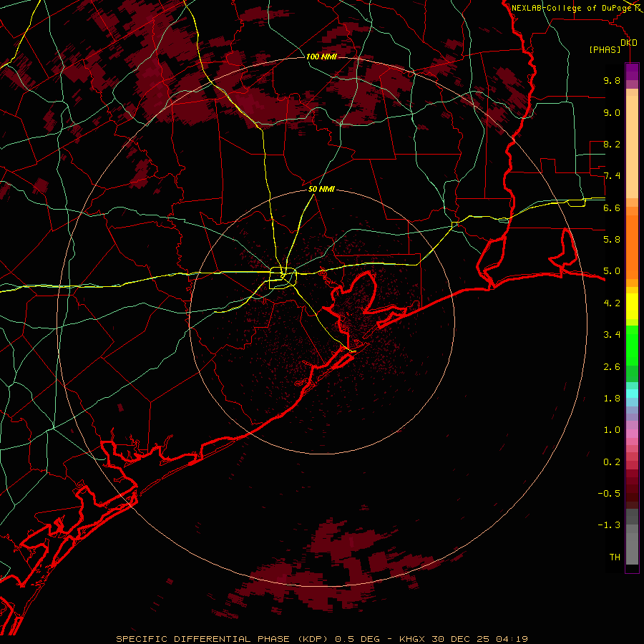
Task: Click the TH threshold label on the scale
Action: (615, 557)
